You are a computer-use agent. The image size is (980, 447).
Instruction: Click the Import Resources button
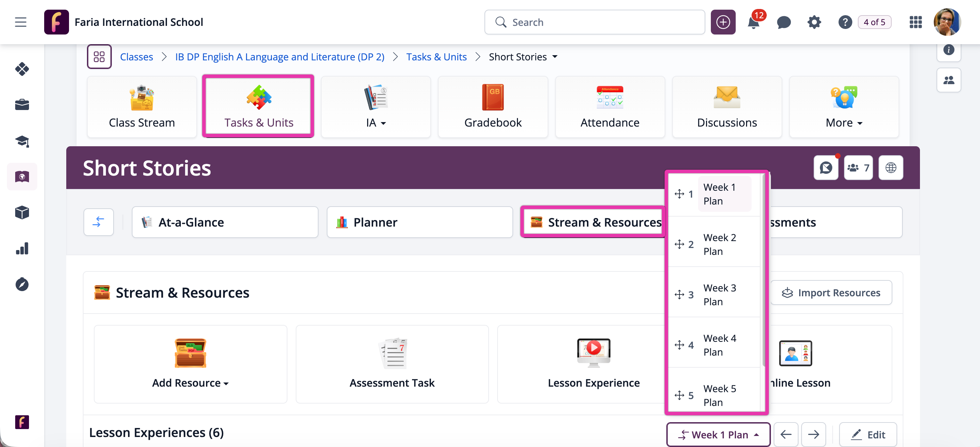[x=831, y=293]
